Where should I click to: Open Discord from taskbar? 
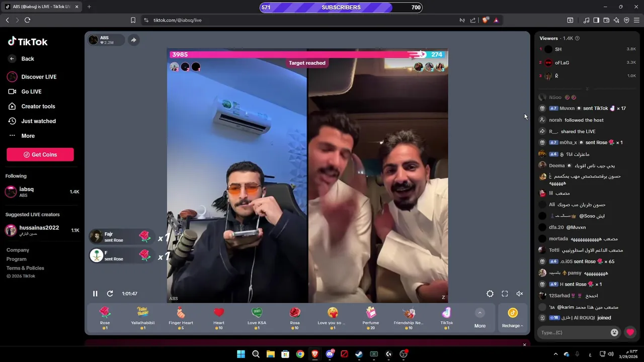[330, 354]
